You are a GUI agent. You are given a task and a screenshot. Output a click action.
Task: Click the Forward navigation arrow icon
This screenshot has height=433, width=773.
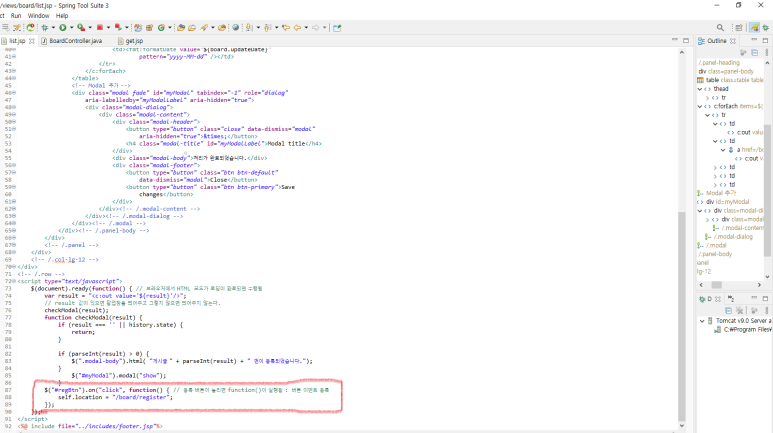pos(316,28)
